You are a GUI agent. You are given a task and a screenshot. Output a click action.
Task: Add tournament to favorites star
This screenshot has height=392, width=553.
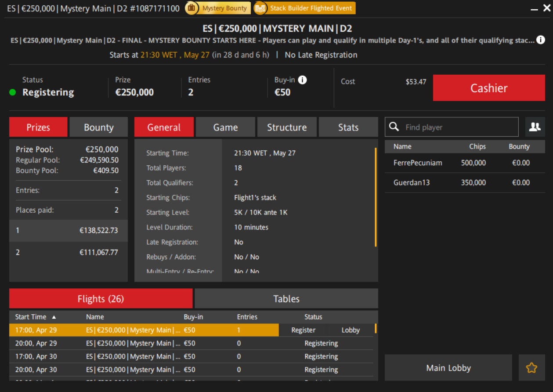click(x=531, y=368)
